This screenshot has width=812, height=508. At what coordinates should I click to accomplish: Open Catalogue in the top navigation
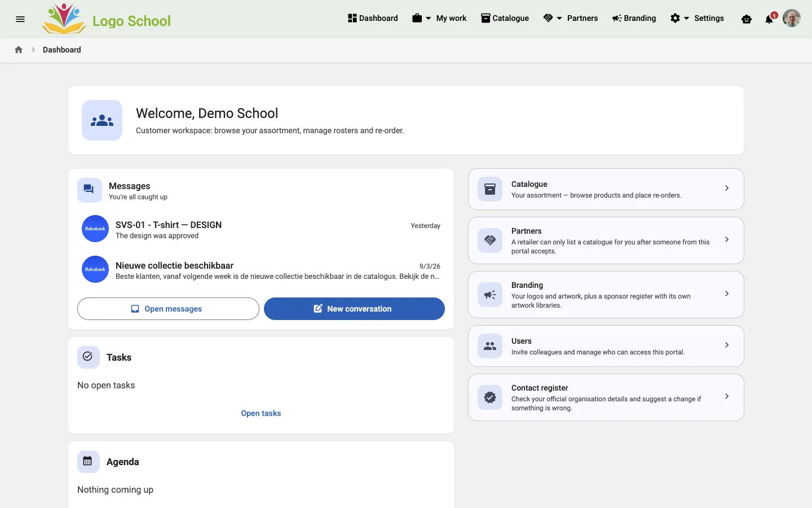coord(505,18)
